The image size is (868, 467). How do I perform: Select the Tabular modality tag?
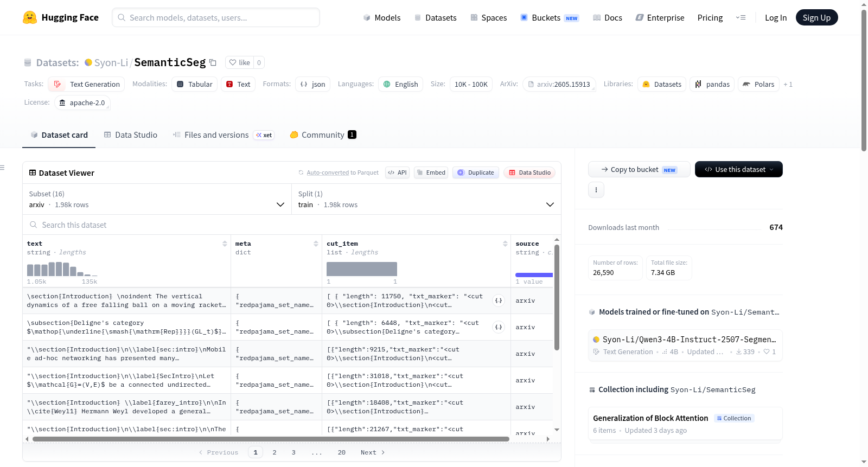[x=195, y=84]
